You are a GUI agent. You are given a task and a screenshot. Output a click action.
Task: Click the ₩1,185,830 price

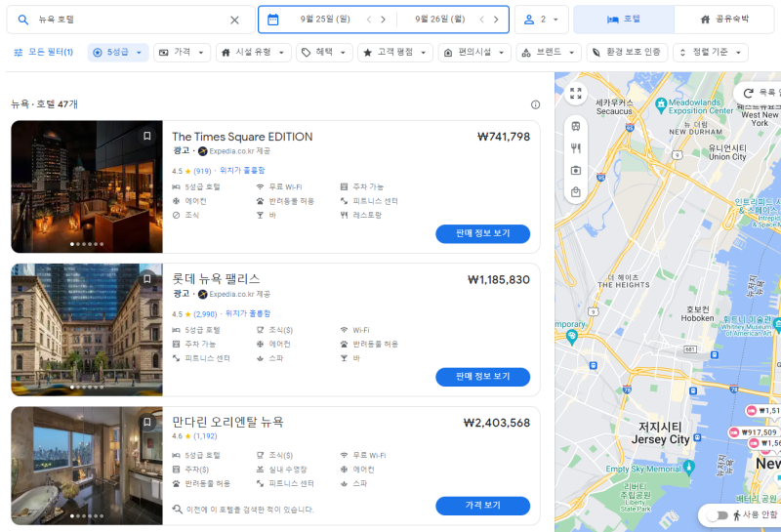499,280
